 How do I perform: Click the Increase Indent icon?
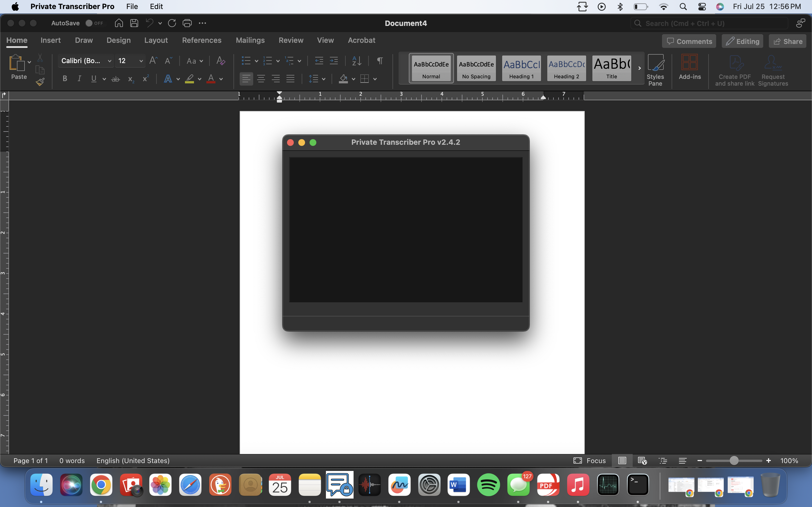[334, 61]
